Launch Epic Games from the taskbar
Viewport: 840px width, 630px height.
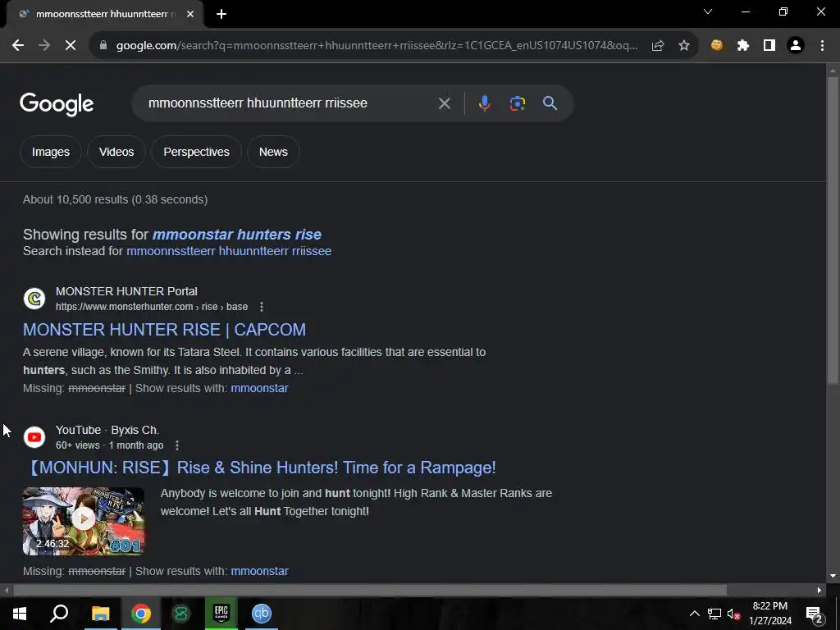click(221, 614)
